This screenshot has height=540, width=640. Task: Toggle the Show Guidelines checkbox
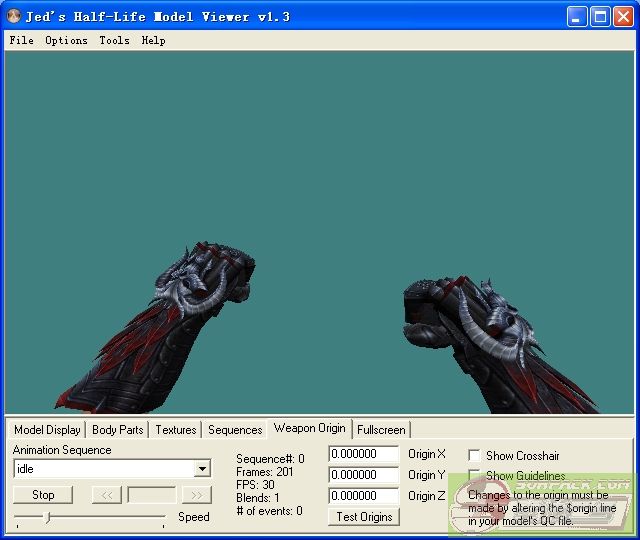pyautogui.click(x=474, y=476)
